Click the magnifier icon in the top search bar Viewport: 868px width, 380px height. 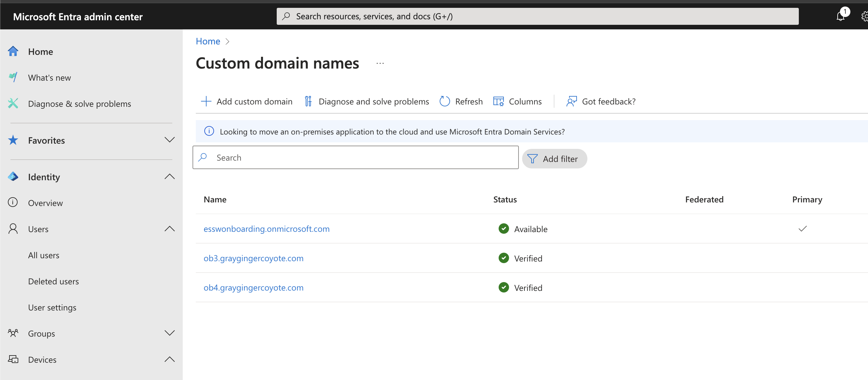click(286, 16)
